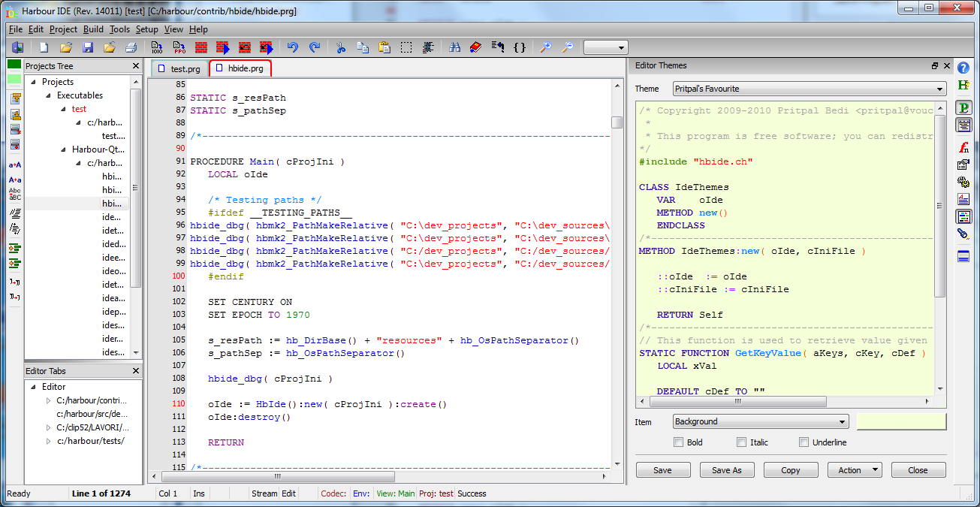Enable the Bold checkbox in Editor Themes

tap(678, 442)
